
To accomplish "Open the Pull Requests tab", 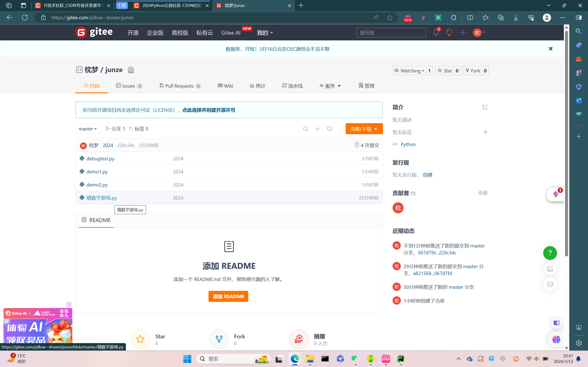I will pyautogui.click(x=180, y=86).
